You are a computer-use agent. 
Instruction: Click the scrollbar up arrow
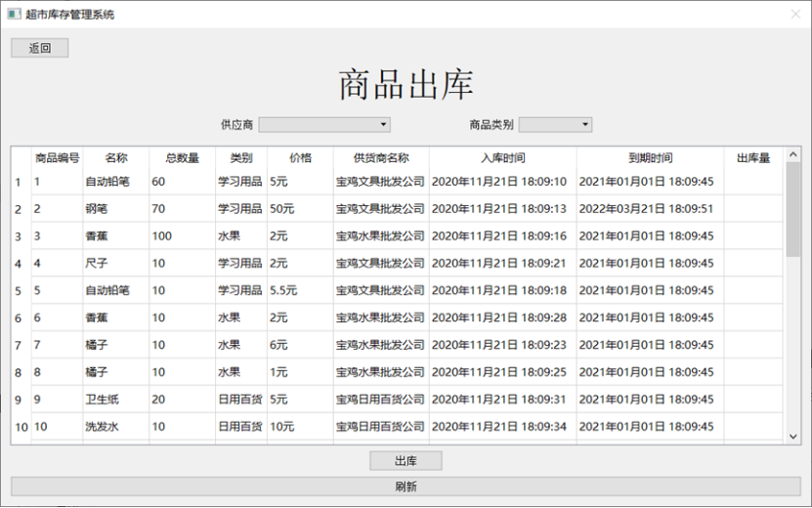coord(792,154)
